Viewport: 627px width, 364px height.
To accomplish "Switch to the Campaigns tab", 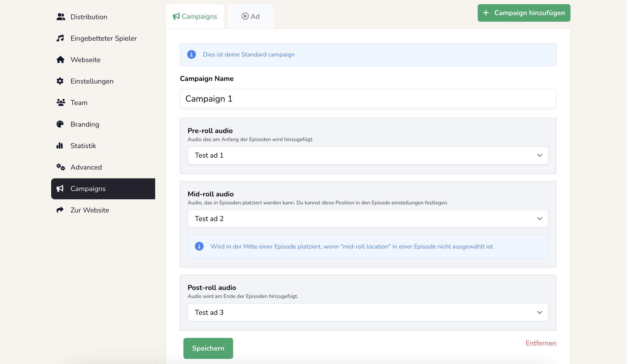I will [195, 16].
